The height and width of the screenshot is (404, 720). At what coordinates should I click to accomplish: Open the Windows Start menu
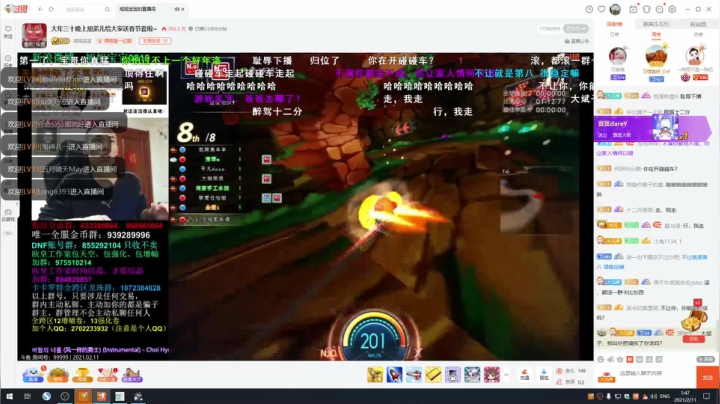[x=9, y=396]
